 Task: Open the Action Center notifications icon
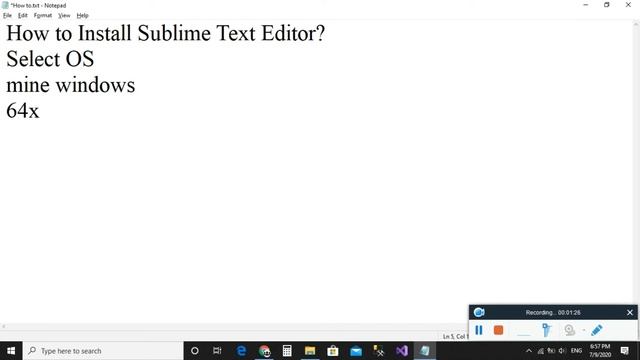[624, 351]
